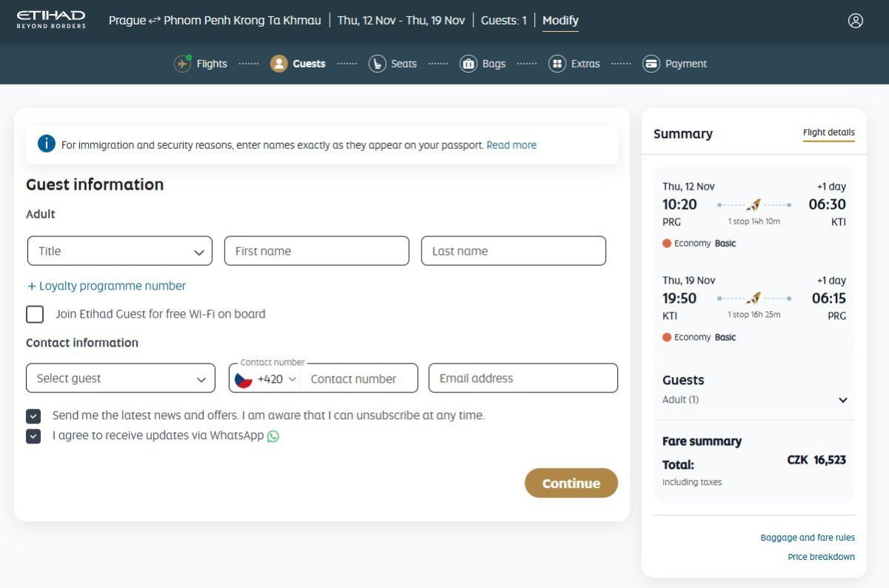Click the 06:30 arrival time
Screen dimensions: 889x588
tap(828, 204)
